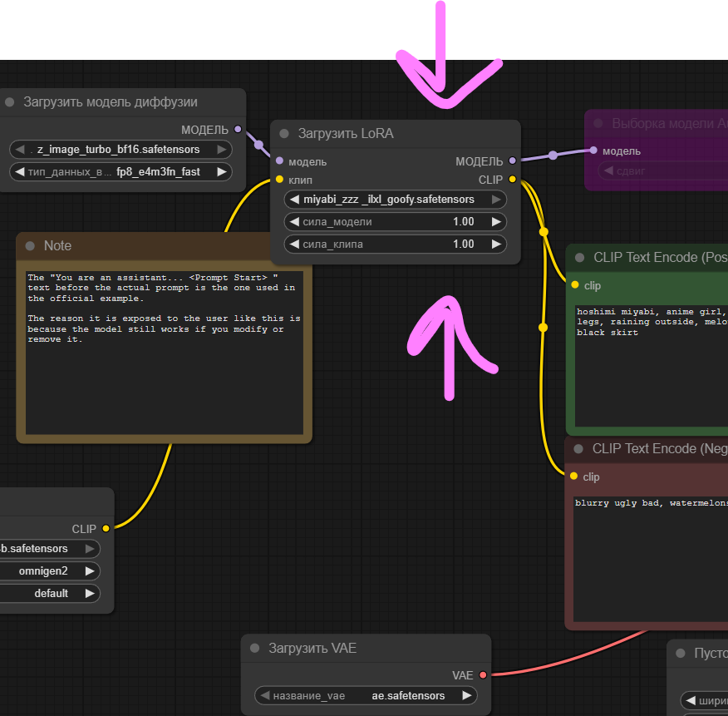Collapse the Загрузить VAE node via its dot
This screenshot has height=716, width=728.
click(254, 648)
